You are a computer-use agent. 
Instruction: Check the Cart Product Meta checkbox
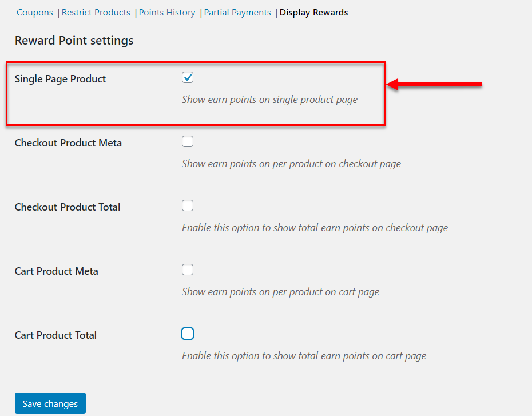click(x=188, y=270)
